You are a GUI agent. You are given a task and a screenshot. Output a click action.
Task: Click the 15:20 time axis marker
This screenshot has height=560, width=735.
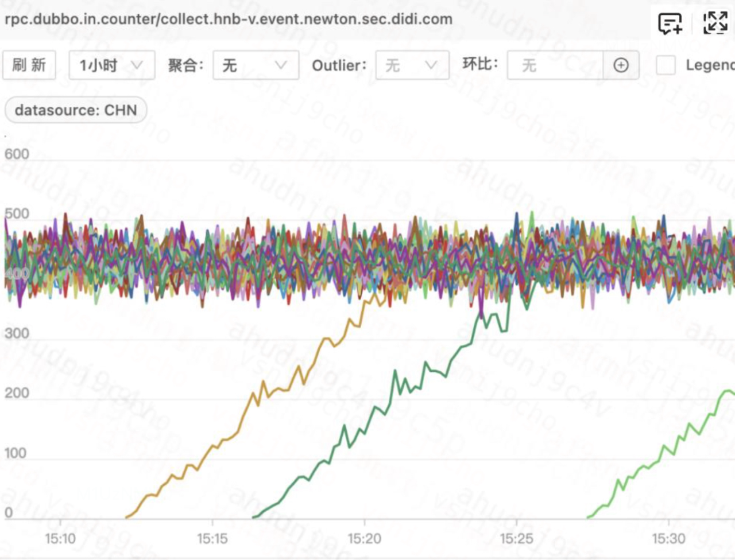[x=365, y=539]
